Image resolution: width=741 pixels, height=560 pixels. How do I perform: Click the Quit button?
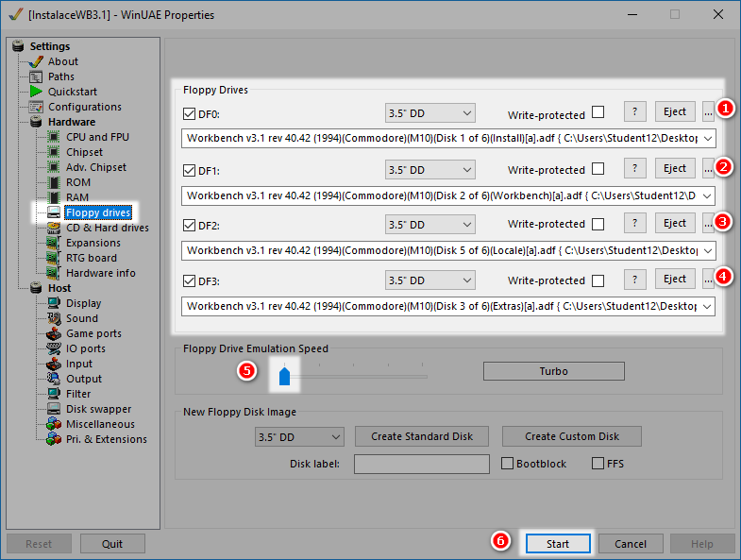pos(112,544)
